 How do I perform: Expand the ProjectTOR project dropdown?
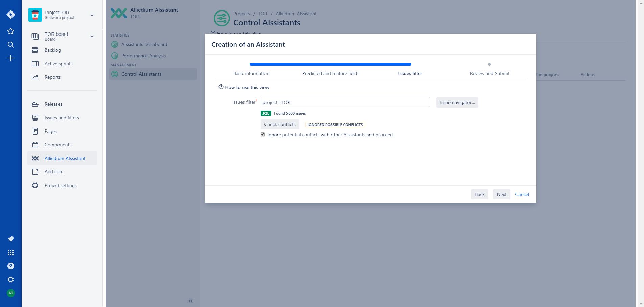[x=92, y=15]
